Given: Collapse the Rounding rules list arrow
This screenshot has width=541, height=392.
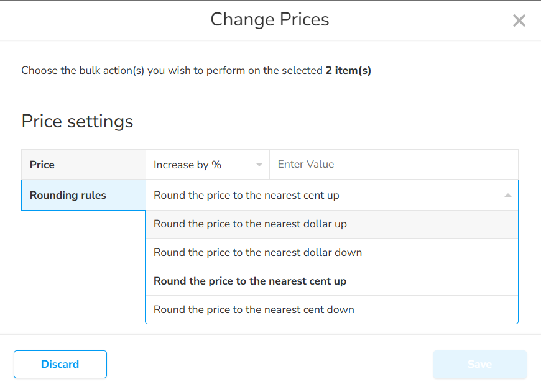Looking at the screenshot, I should [x=508, y=195].
